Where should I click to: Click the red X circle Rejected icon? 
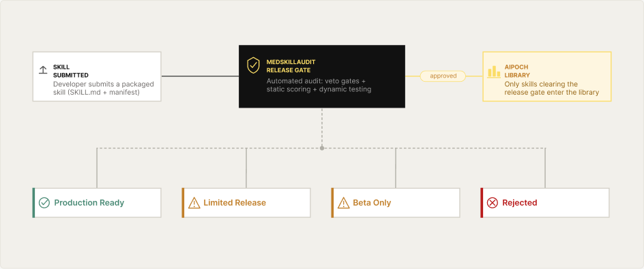pos(493,202)
